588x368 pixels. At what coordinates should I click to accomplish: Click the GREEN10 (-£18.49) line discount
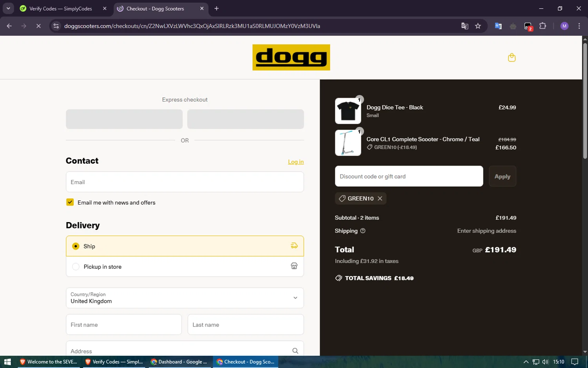point(392,147)
